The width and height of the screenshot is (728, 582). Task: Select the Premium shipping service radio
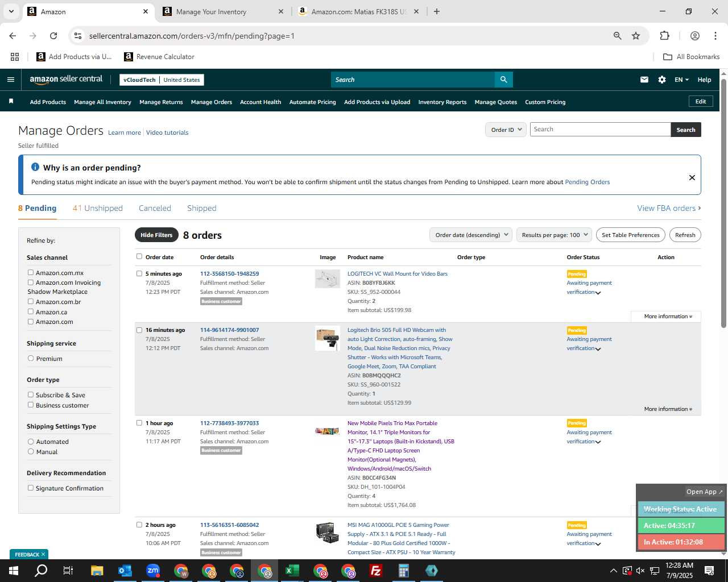(31, 359)
